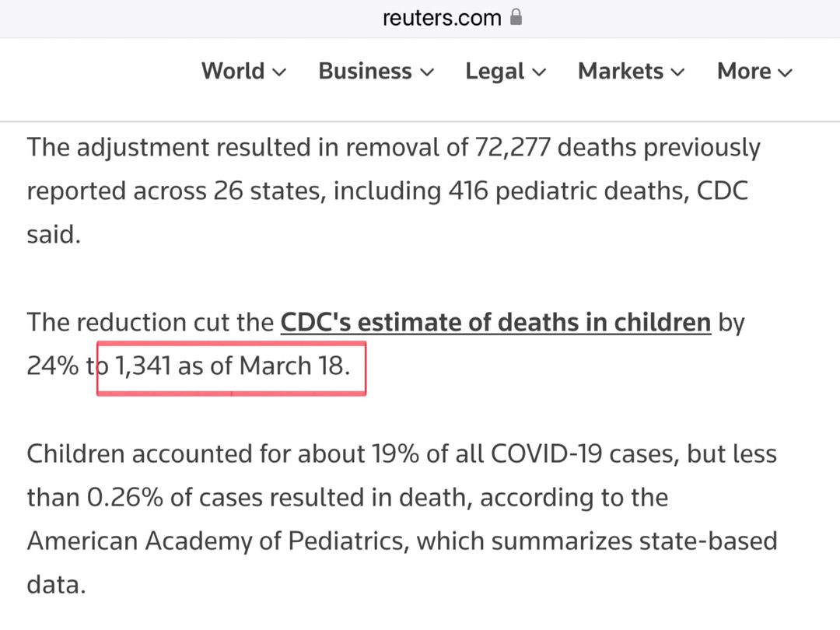Follow the CDC's estimate of deaths in children link
The image size is (840, 630).
coord(496,323)
